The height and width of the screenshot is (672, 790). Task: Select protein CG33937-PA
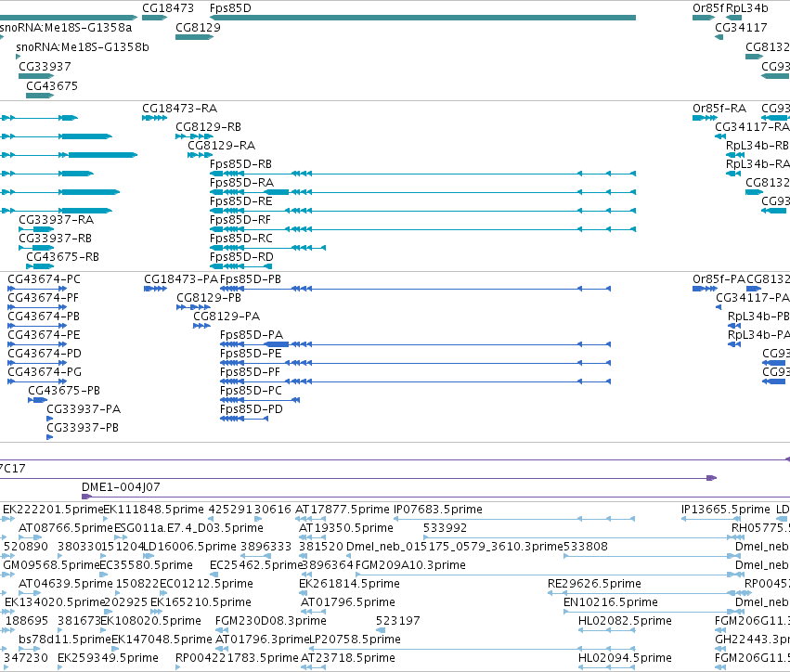[84, 409]
